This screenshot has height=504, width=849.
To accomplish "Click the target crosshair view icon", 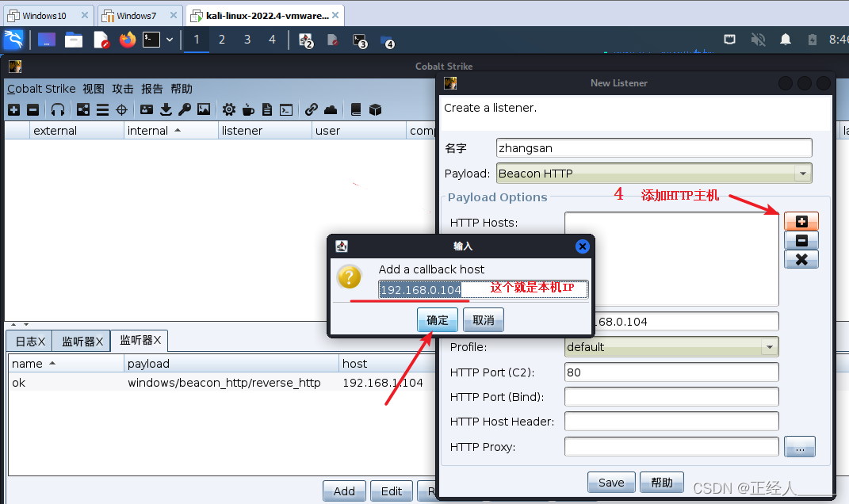I will coord(122,110).
